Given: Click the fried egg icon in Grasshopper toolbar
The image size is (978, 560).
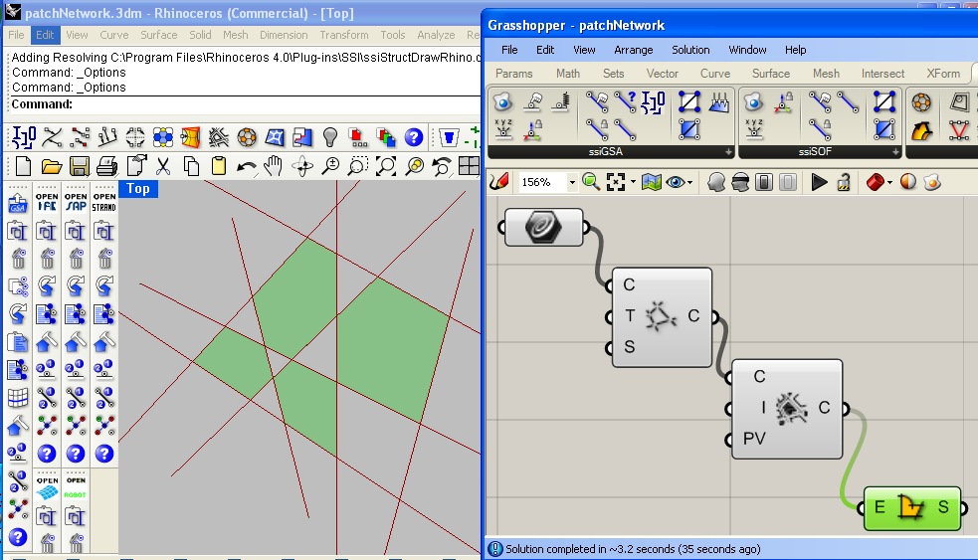Looking at the screenshot, I should (932, 182).
